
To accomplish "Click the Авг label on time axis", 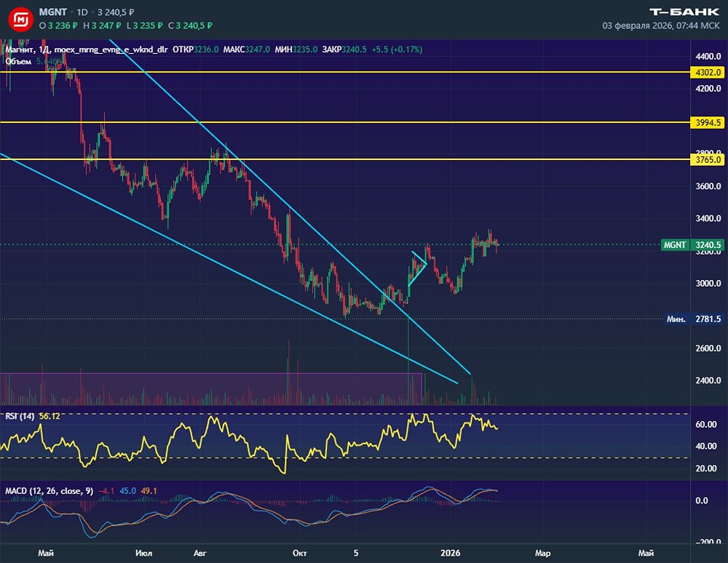I will click(200, 553).
